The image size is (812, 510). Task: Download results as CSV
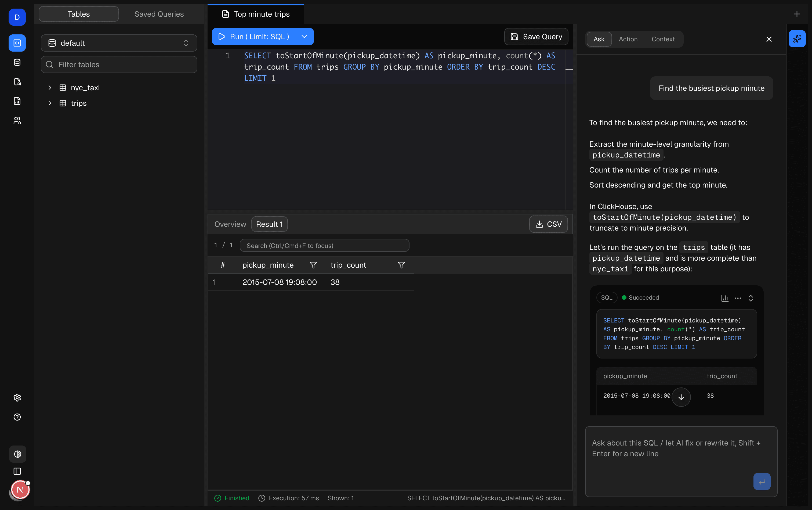(x=548, y=224)
